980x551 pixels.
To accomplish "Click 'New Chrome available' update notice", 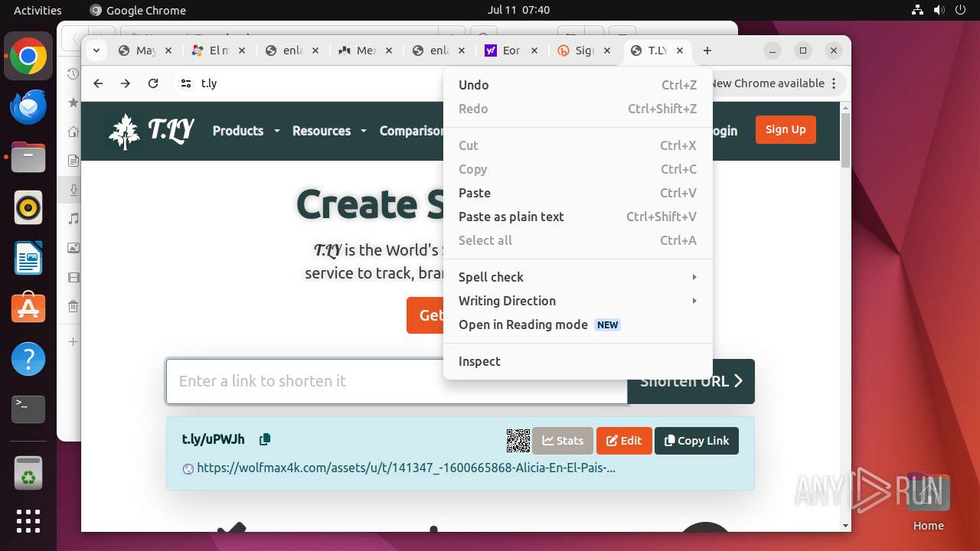I will (x=767, y=83).
